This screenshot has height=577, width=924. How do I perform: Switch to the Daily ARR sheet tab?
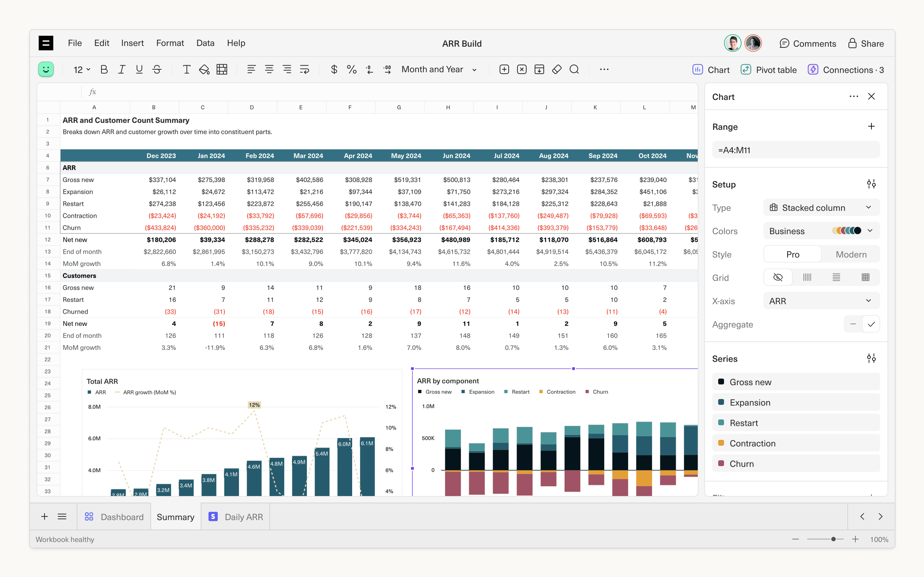point(243,517)
